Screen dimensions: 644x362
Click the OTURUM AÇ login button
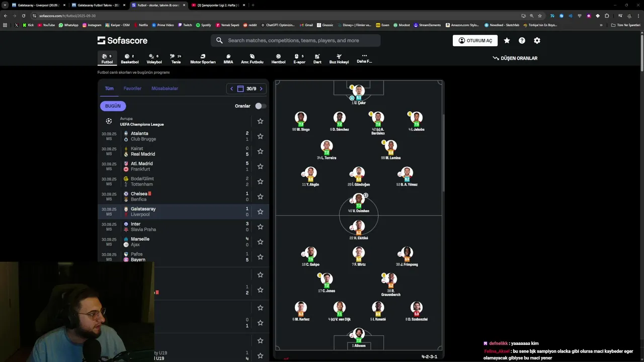(475, 41)
